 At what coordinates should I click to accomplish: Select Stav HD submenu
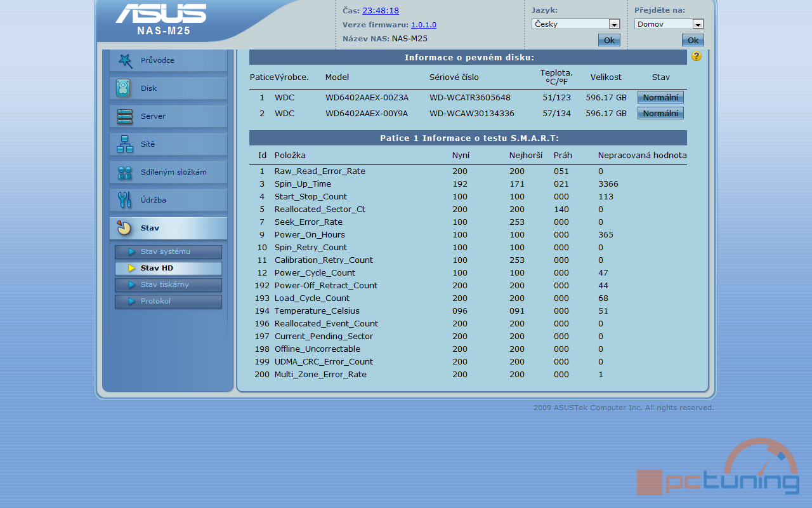168,268
